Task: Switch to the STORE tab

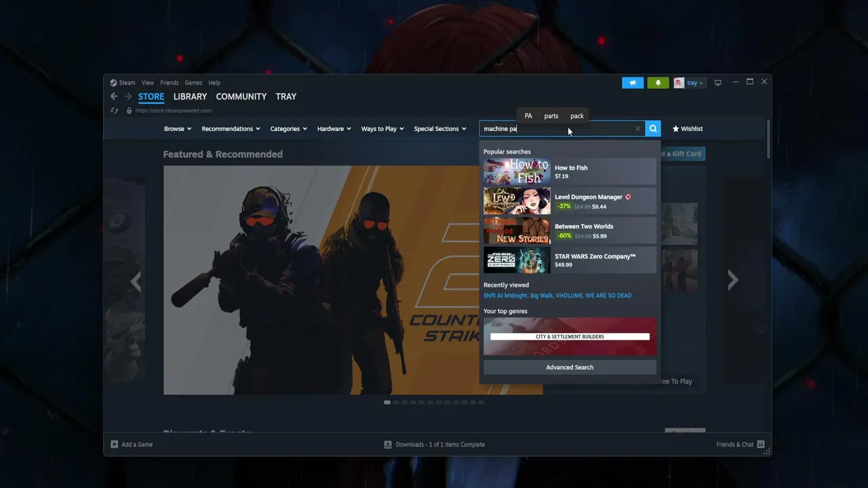Action: point(151,97)
